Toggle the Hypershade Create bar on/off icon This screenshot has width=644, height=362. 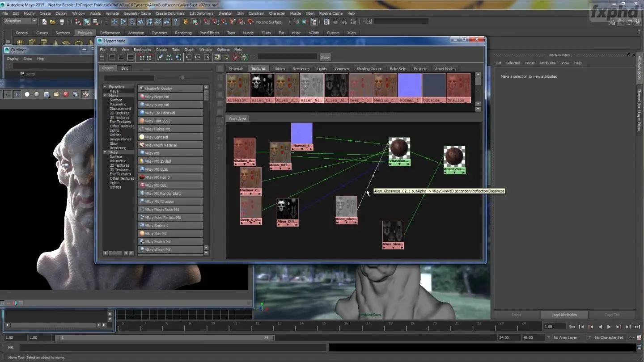[102, 57]
